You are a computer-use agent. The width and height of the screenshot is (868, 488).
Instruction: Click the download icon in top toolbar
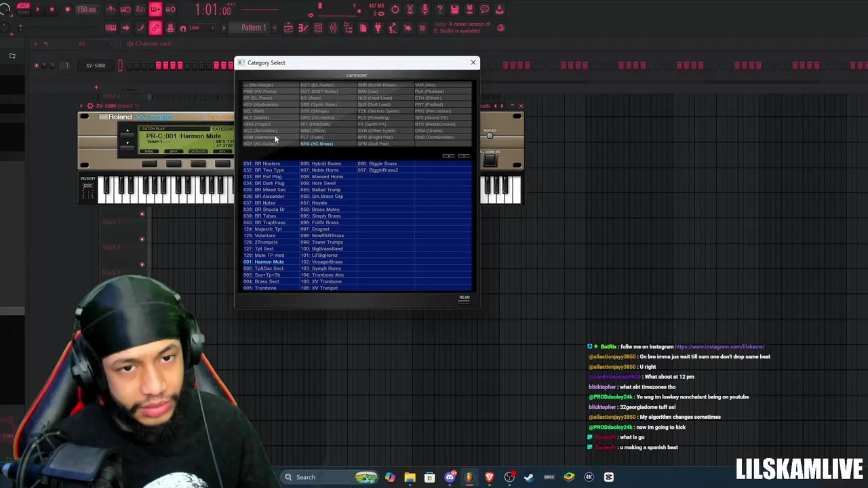(x=499, y=9)
